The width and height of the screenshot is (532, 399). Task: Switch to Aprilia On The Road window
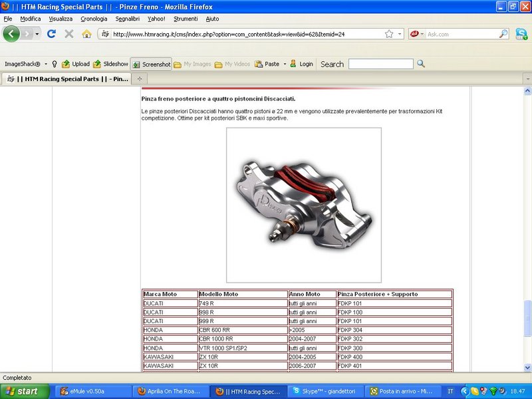pos(170,392)
